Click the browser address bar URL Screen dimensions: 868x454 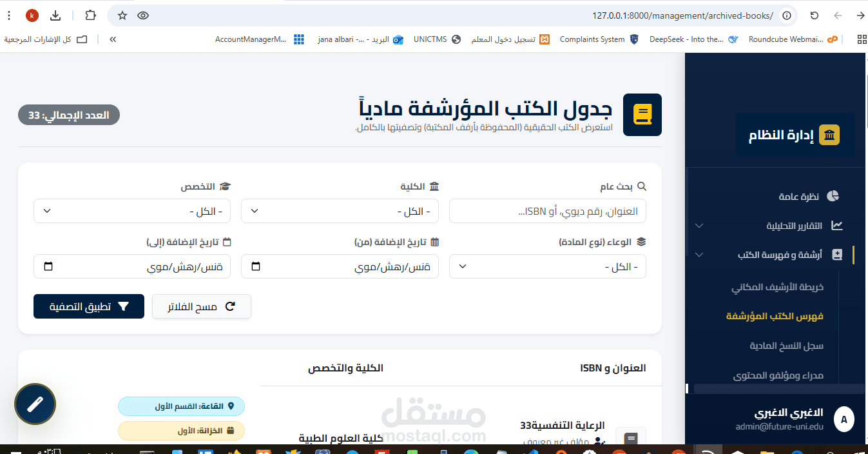(682, 15)
